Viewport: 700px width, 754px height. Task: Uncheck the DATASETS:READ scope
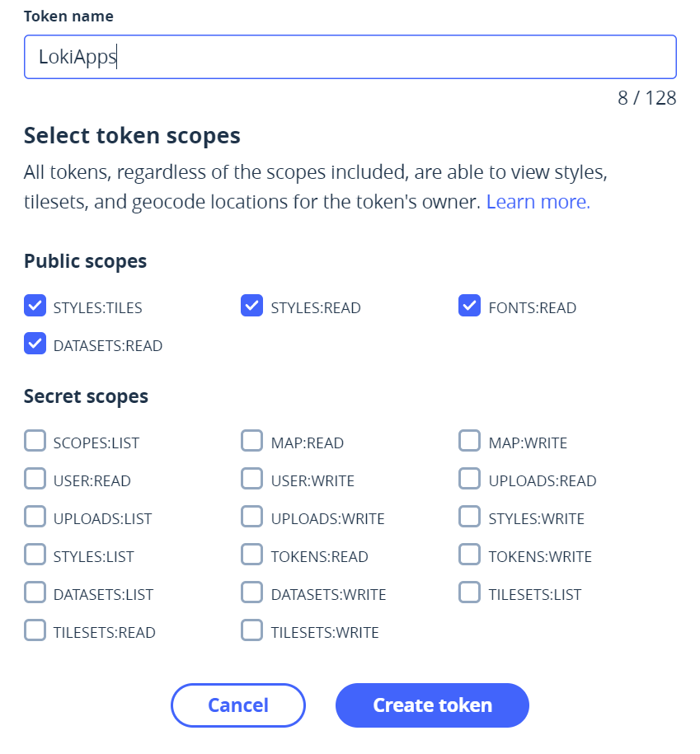pyautogui.click(x=35, y=344)
